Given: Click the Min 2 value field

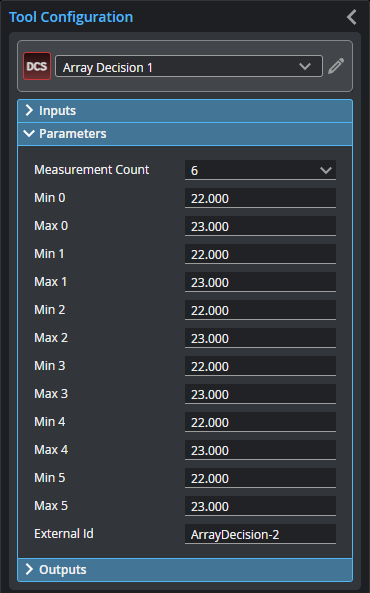Looking at the screenshot, I should (x=260, y=310).
